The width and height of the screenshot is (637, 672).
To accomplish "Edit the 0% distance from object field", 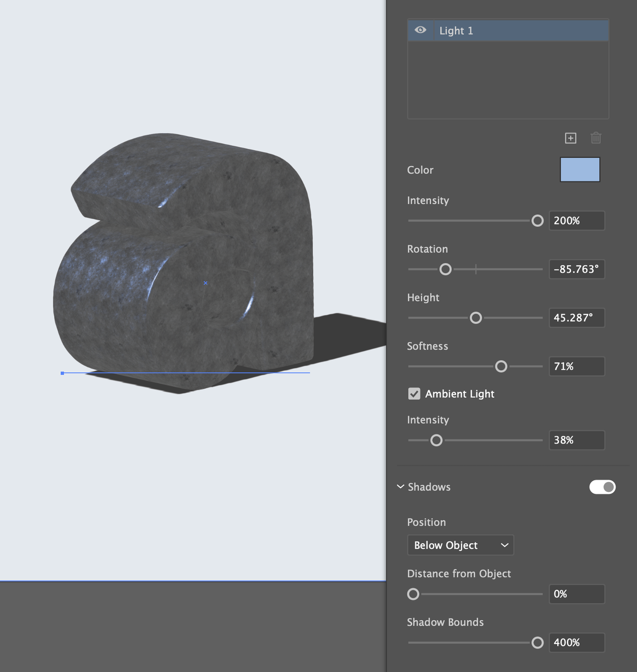I will click(x=577, y=594).
